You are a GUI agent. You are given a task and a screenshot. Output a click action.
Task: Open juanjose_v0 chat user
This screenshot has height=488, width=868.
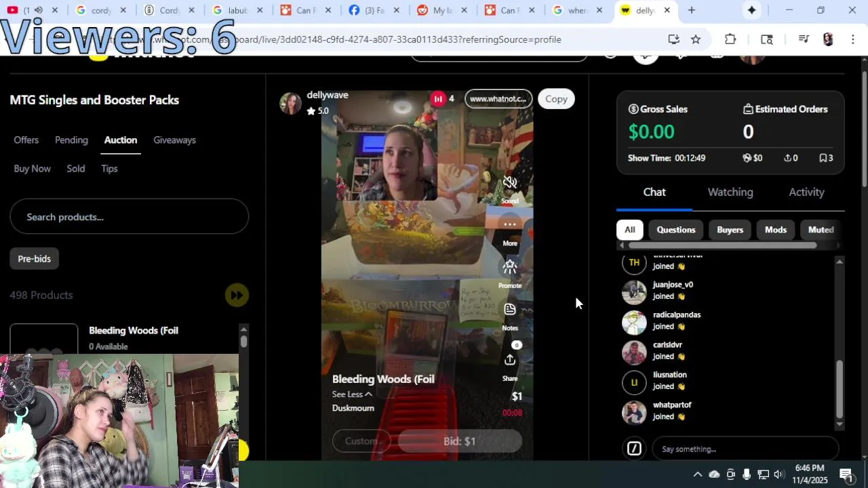(673, 285)
